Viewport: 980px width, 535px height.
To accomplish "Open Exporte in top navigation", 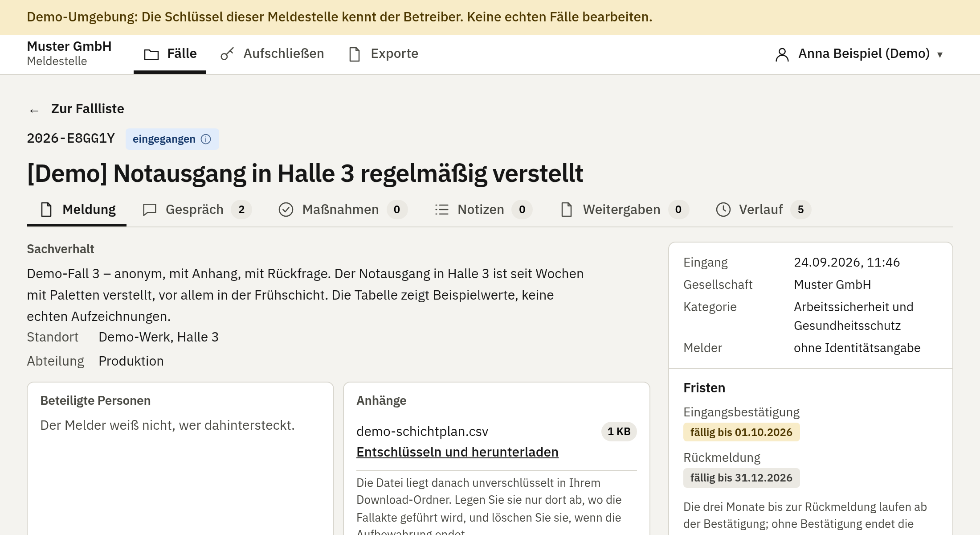I will (x=384, y=54).
